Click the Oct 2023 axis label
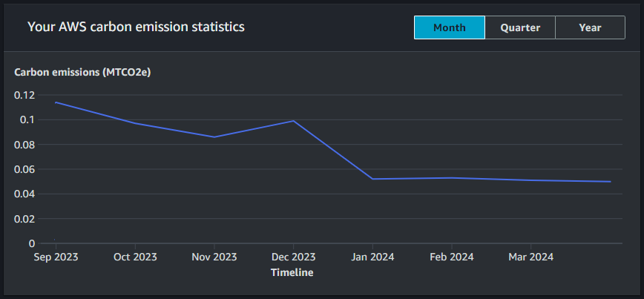Image resolution: width=644 pixels, height=299 pixels. [x=135, y=257]
